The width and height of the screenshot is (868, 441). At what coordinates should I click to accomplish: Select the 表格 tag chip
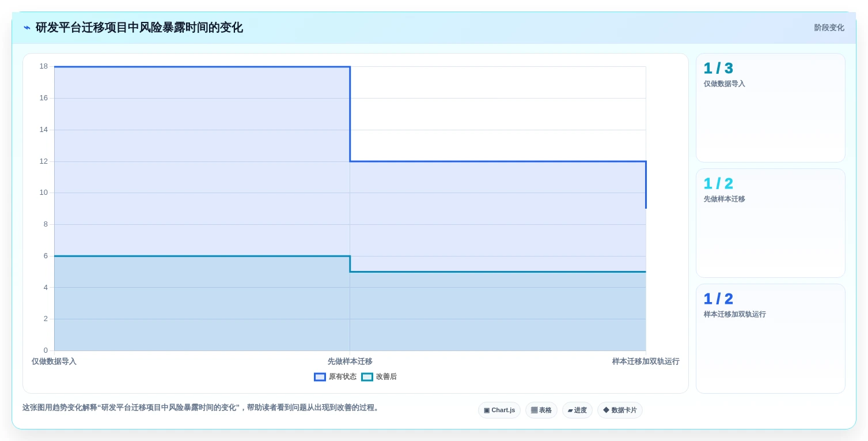pyautogui.click(x=541, y=410)
